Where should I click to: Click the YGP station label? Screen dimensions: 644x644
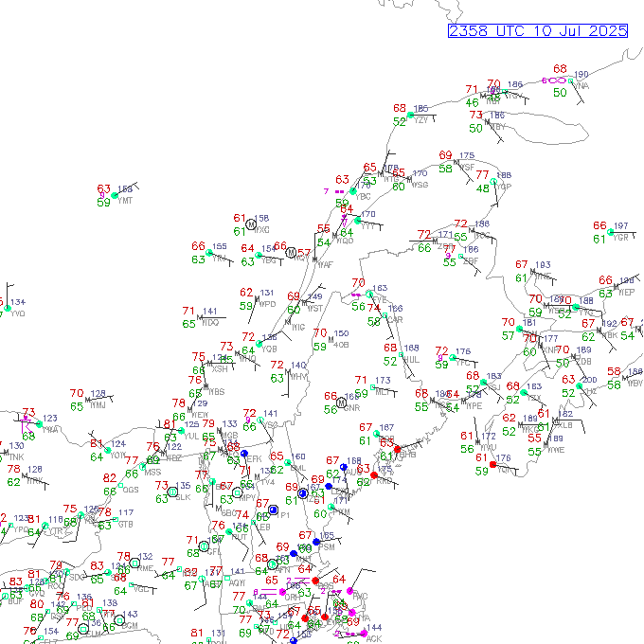[x=504, y=187]
